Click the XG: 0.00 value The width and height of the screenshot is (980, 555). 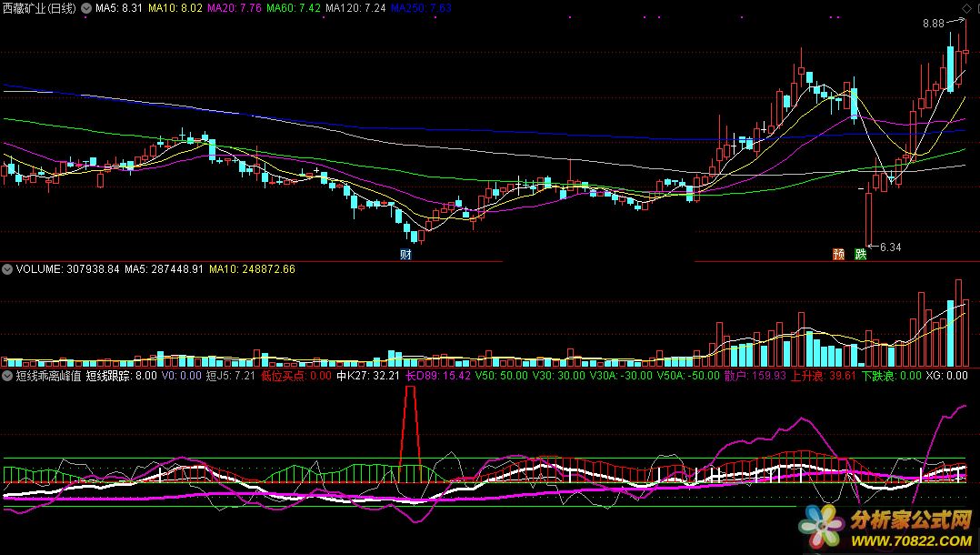tap(947, 376)
